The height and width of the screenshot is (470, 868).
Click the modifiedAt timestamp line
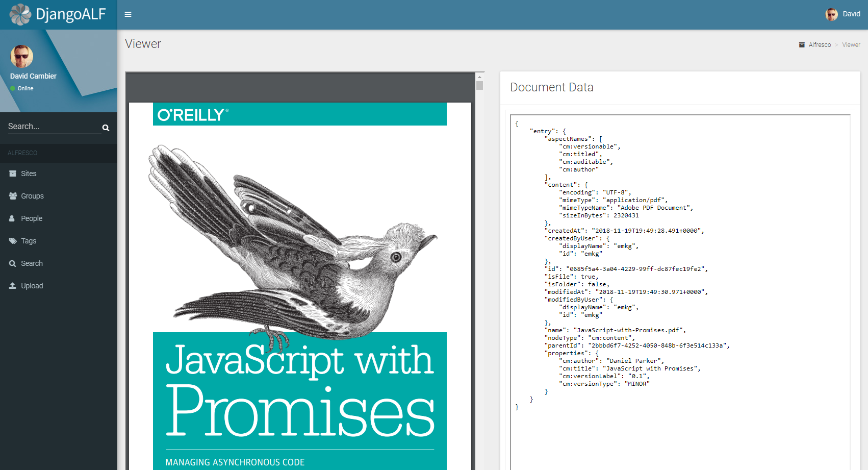pyautogui.click(x=626, y=292)
